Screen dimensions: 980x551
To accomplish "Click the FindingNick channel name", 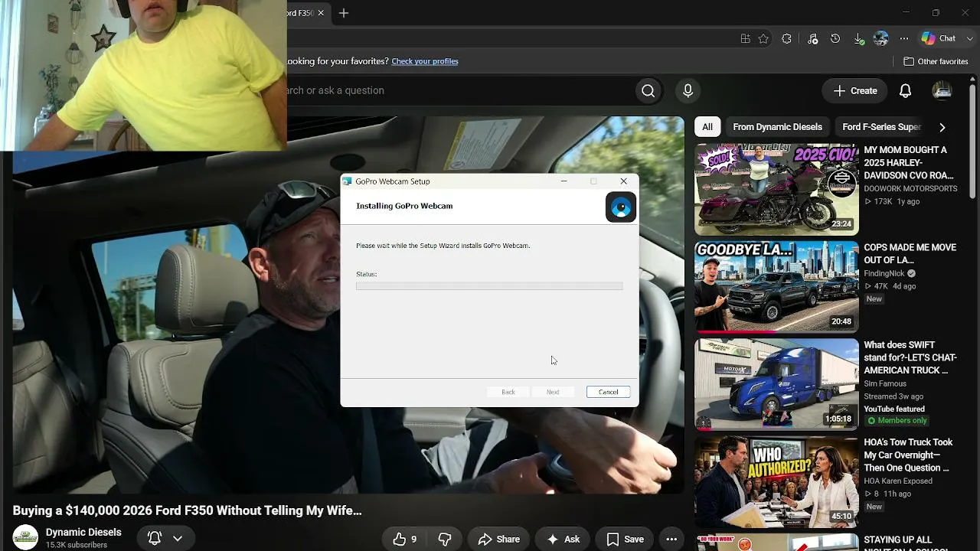I will point(884,273).
